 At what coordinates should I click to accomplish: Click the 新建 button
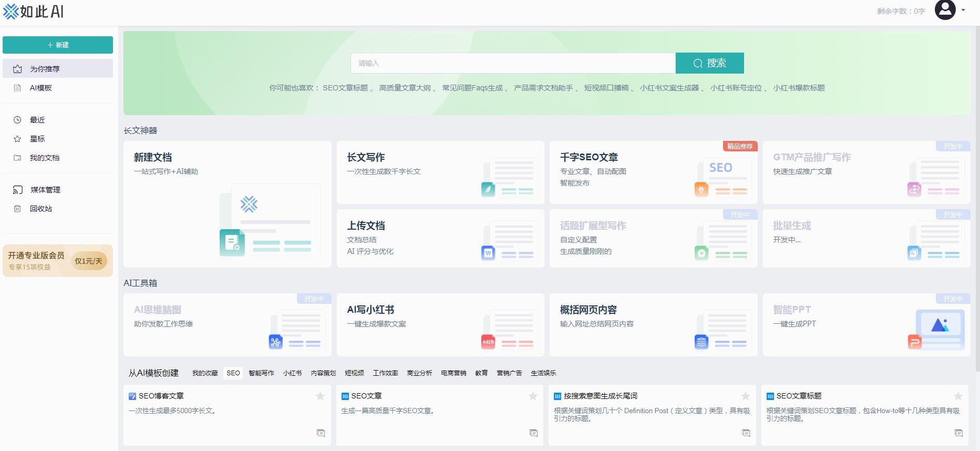[x=58, y=45]
